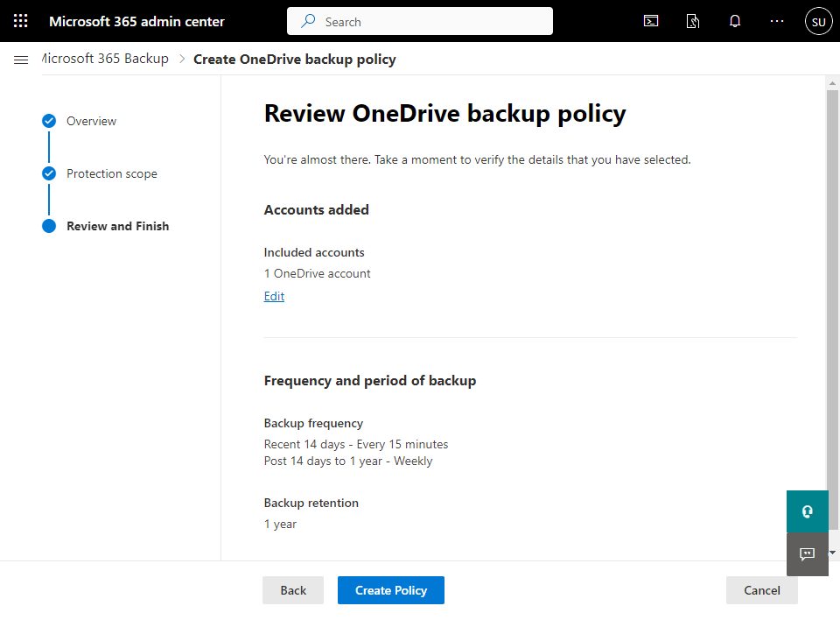Toggle the hamburger navigation menu

tap(21, 60)
